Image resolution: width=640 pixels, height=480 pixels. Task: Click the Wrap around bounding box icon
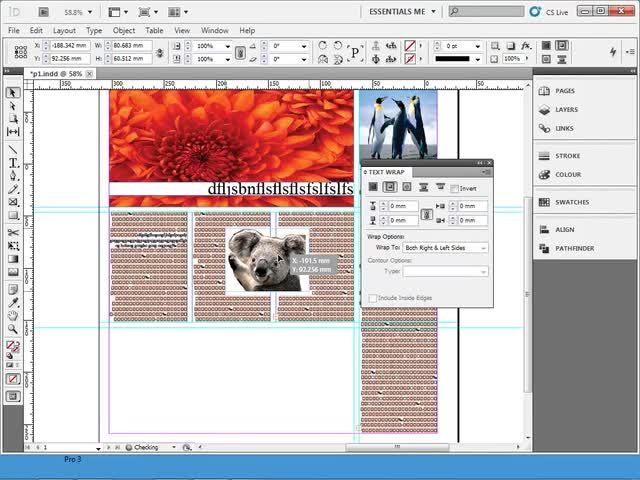point(390,187)
